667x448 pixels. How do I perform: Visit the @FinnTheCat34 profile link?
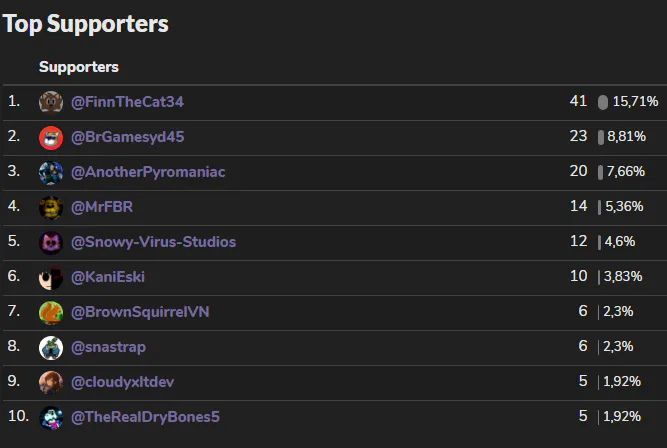pos(127,102)
